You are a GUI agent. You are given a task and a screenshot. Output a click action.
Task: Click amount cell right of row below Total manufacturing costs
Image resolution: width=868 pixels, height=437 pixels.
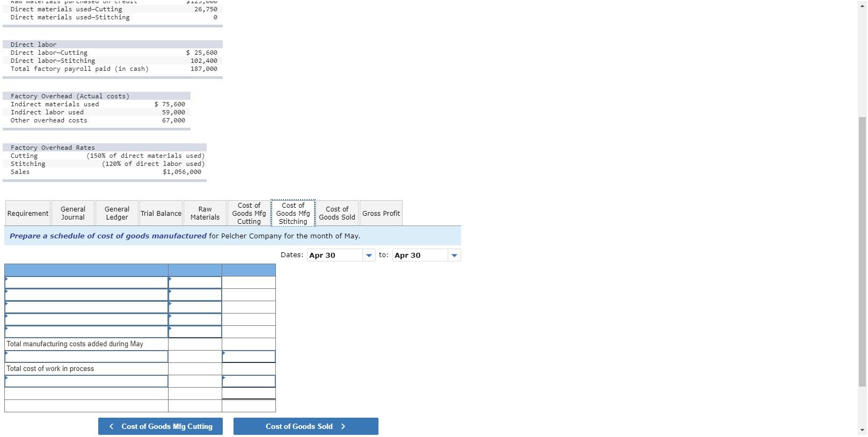click(x=249, y=356)
